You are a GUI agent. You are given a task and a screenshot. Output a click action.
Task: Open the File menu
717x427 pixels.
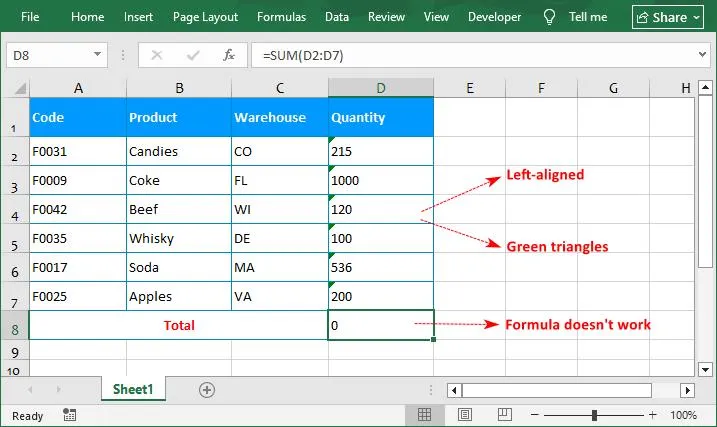(x=30, y=17)
